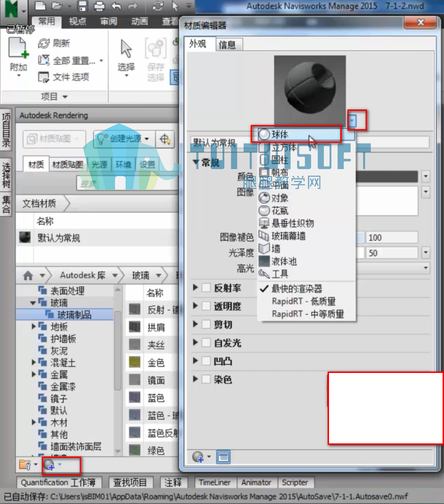This screenshot has height=504, width=444.
Task: Click the Print icon in quick access toolbar
Action: [x=100, y=6]
